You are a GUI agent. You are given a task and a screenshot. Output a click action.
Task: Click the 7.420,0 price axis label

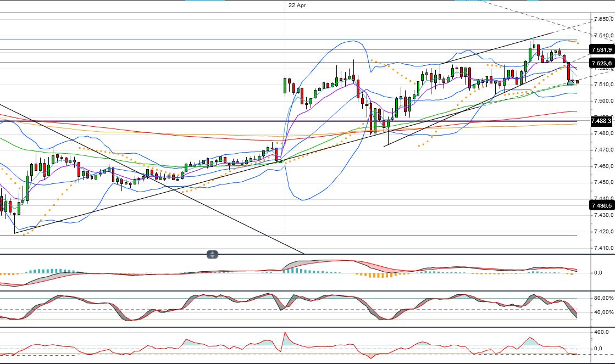coord(603,232)
